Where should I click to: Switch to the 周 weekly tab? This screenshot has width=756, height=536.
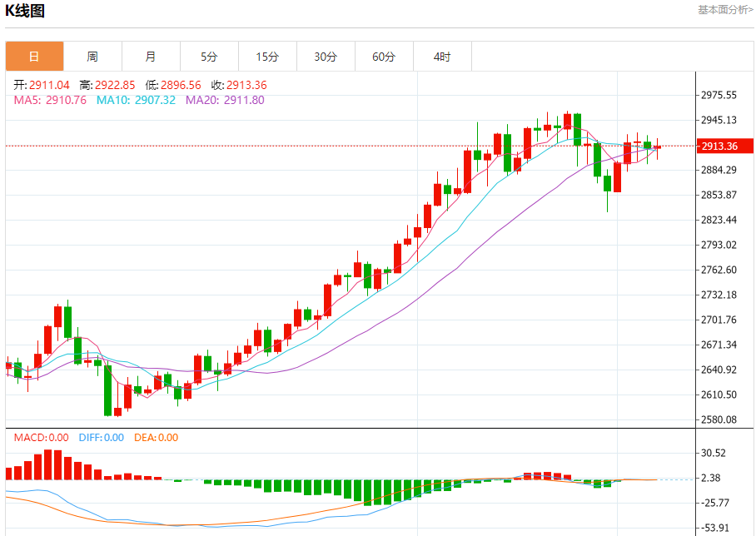click(92, 57)
